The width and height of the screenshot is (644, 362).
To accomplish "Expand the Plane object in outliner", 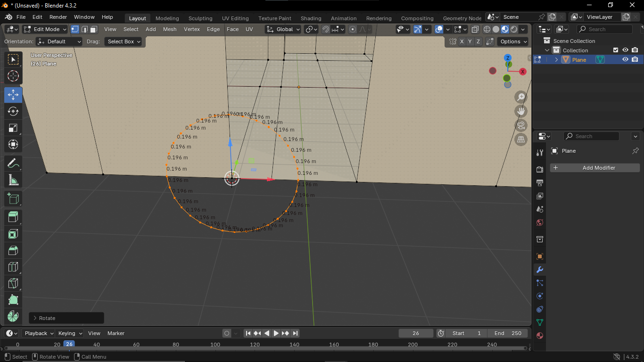I will [x=556, y=59].
